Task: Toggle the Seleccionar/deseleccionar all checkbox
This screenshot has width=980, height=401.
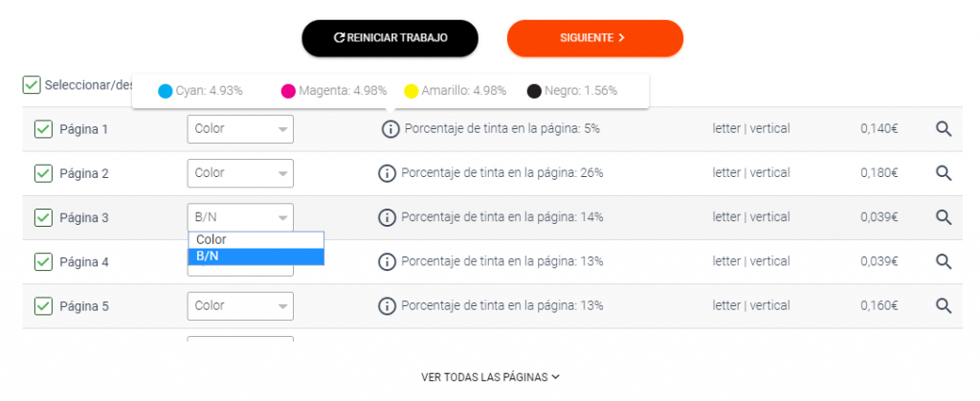Action: click(32, 85)
